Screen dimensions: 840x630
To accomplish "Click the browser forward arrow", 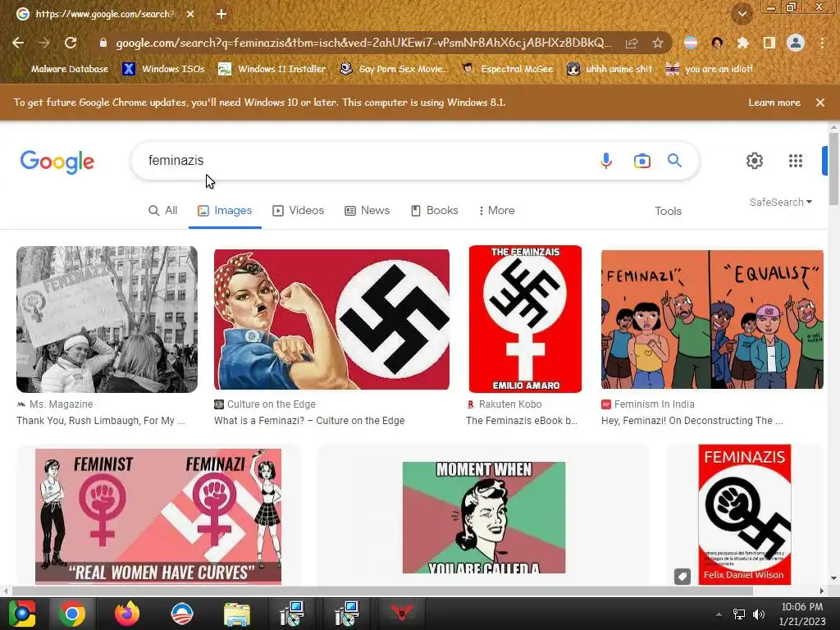I will click(44, 43).
